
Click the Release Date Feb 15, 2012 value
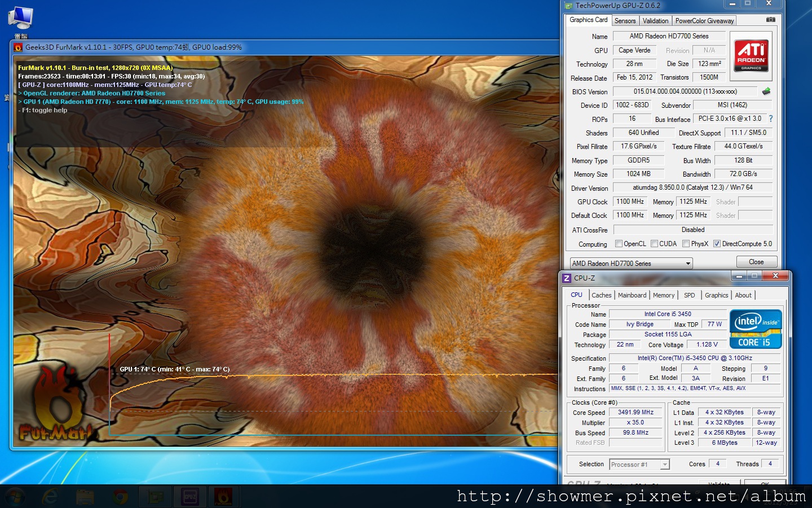634,77
